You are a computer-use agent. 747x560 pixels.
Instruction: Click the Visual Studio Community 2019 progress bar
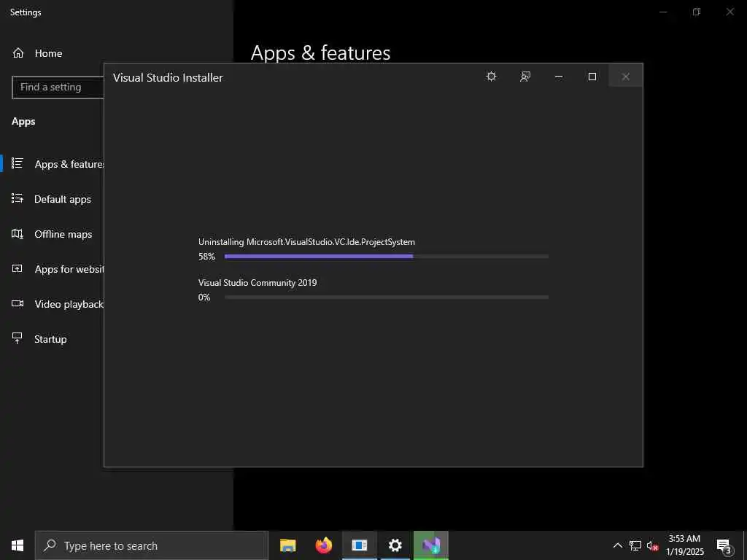(387, 297)
